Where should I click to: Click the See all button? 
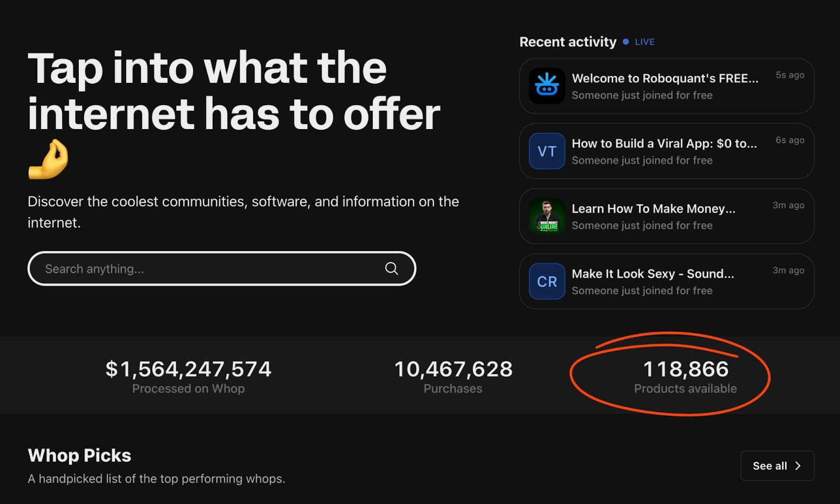coord(778,466)
